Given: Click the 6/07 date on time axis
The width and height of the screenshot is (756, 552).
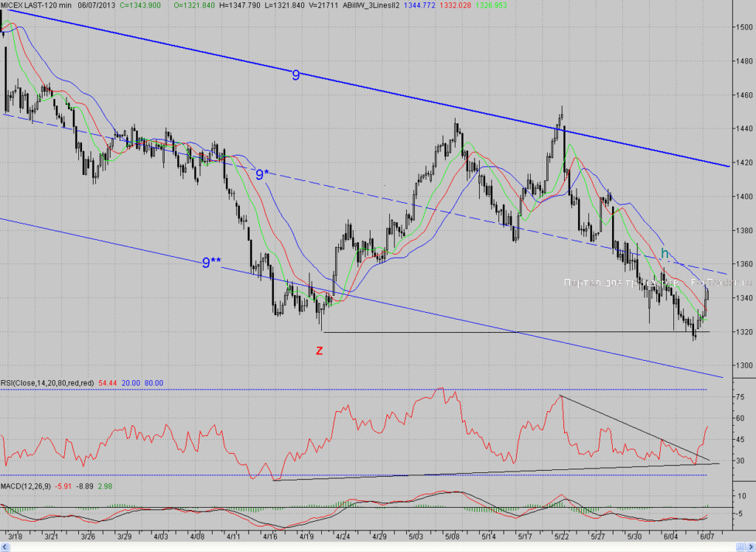Looking at the screenshot, I should click(707, 536).
